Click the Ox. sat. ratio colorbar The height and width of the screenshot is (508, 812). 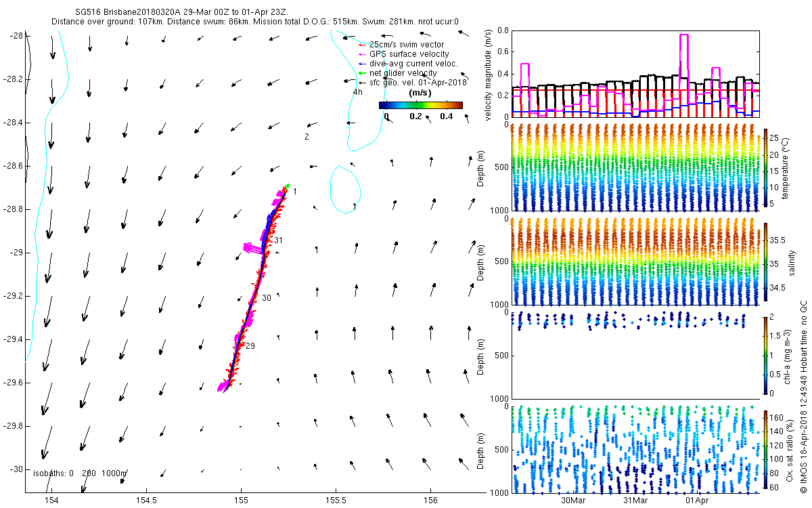coord(766,448)
